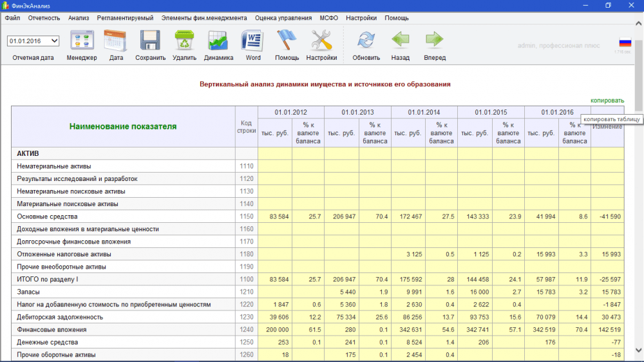The width and height of the screenshot is (644, 362).
Task: Click the Результаты исследований и разработок row
Action: coord(77,178)
